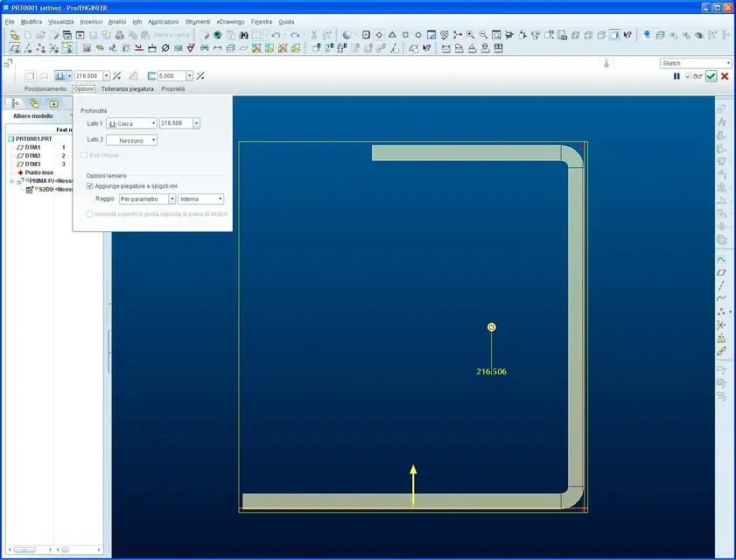Open the File menu

coord(10,22)
